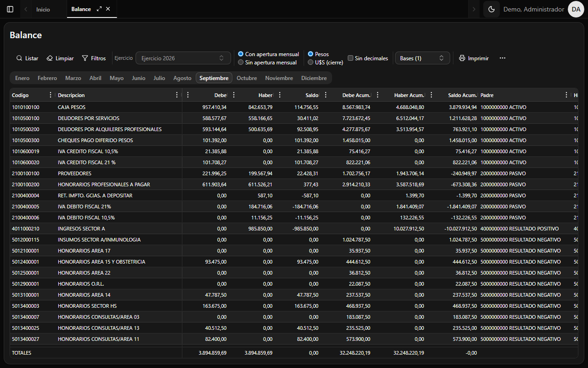The image size is (588, 368).
Task: Select the Mayo month tab
Action: pyautogui.click(x=117, y=78)
